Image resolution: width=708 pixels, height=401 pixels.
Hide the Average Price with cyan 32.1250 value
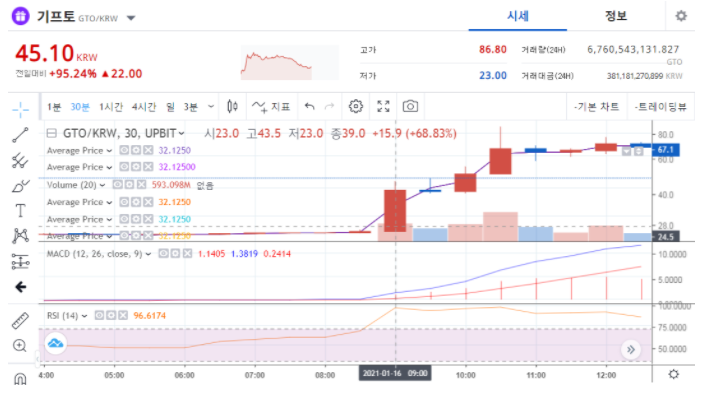pos(124,219)
